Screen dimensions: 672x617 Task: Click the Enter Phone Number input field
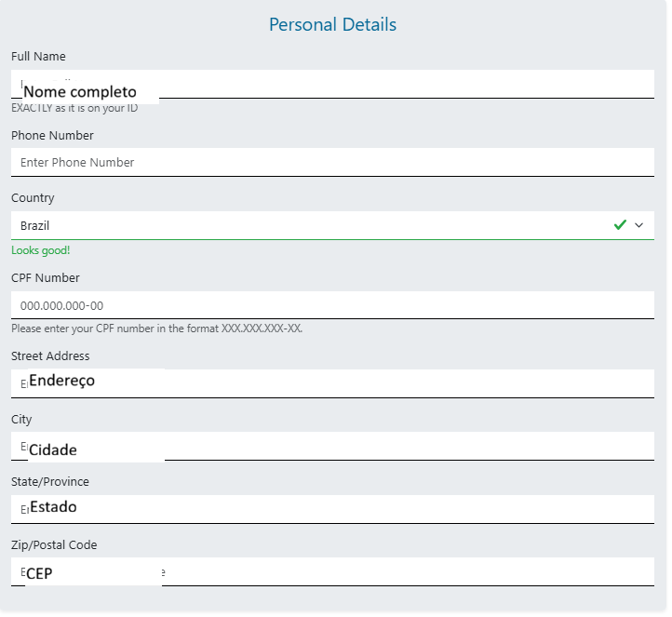click(x=332, y=162)
